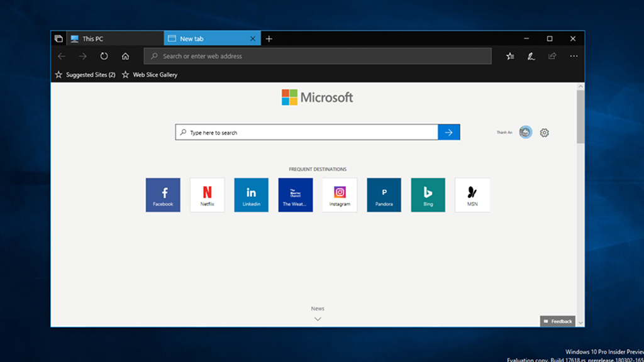Screen dimensions: 644x362
Task: Click the page vertical scrollbar thumb
Action: click(x=580, y=117)
